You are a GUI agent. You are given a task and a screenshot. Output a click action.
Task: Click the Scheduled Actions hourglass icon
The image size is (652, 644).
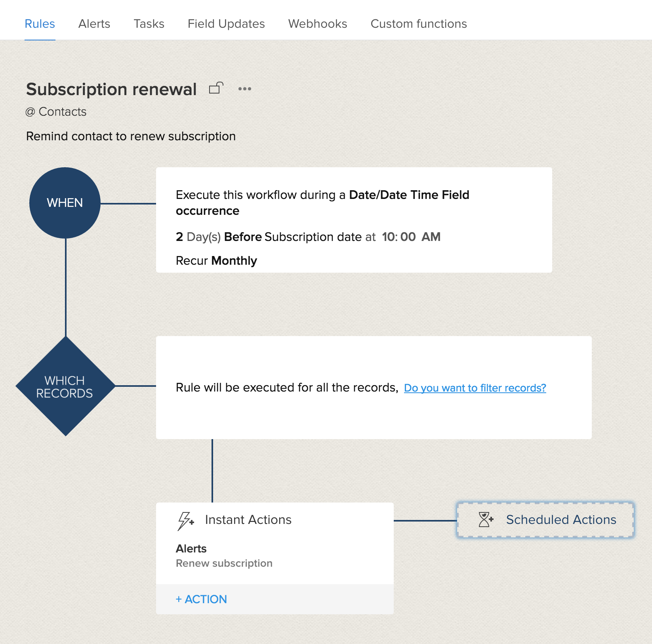click(x=486, y=520)
